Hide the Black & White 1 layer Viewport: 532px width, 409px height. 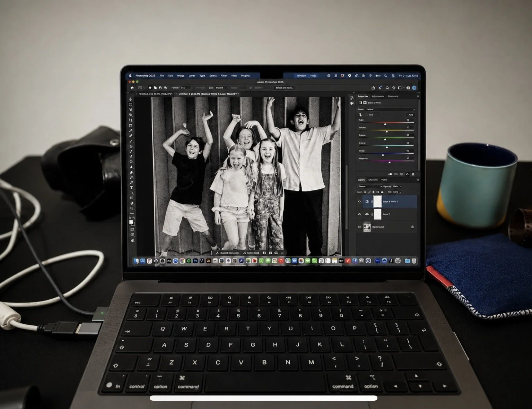click(359, 202)
